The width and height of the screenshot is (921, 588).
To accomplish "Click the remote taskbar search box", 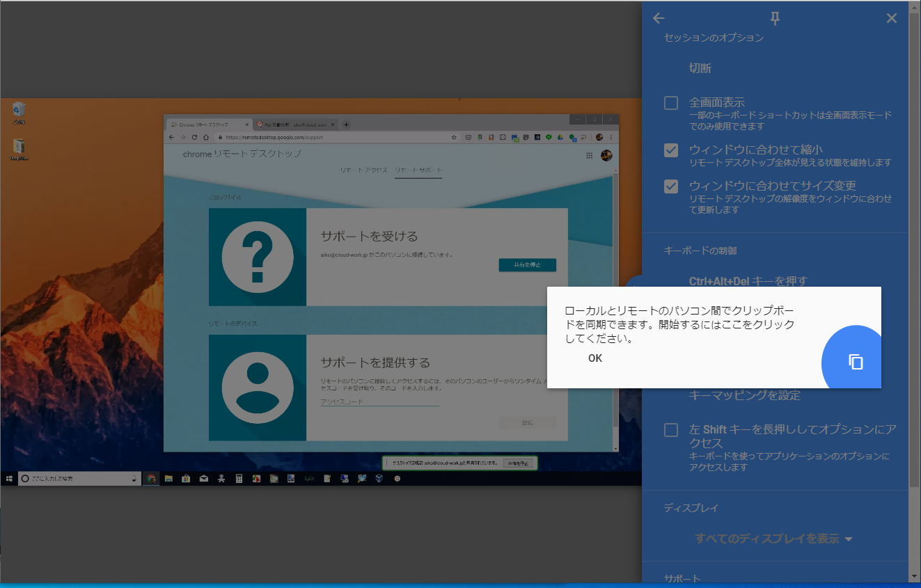I will click(x=79, y=479).
